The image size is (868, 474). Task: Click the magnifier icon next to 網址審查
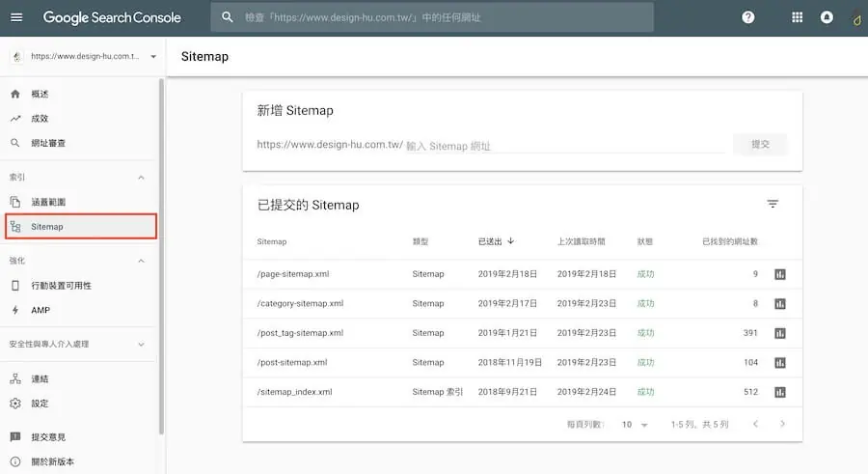15,143
